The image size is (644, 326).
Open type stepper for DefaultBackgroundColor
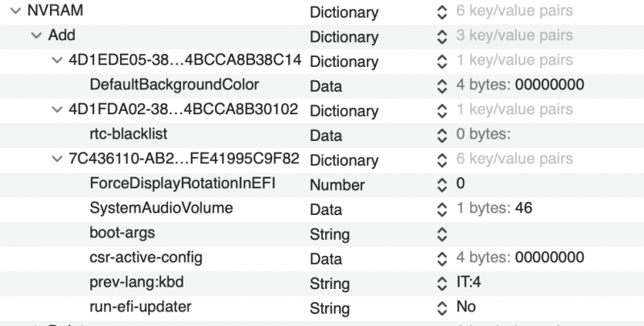point(440,85)
